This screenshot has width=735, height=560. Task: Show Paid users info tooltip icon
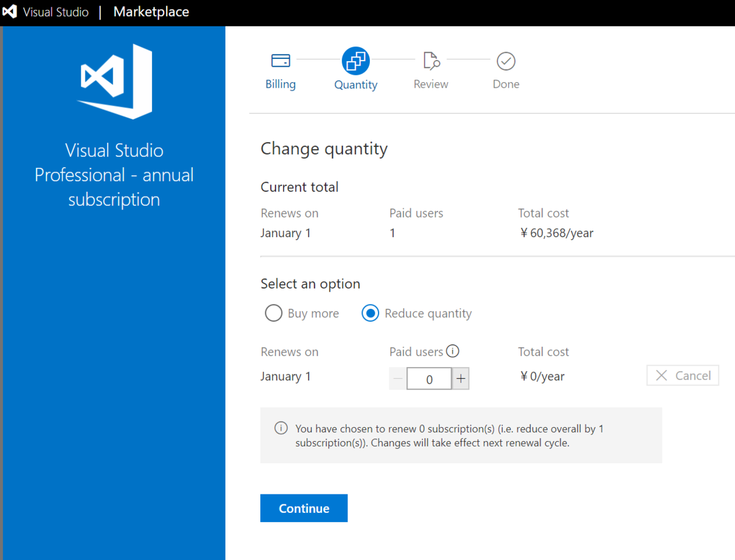coord(453,351)
